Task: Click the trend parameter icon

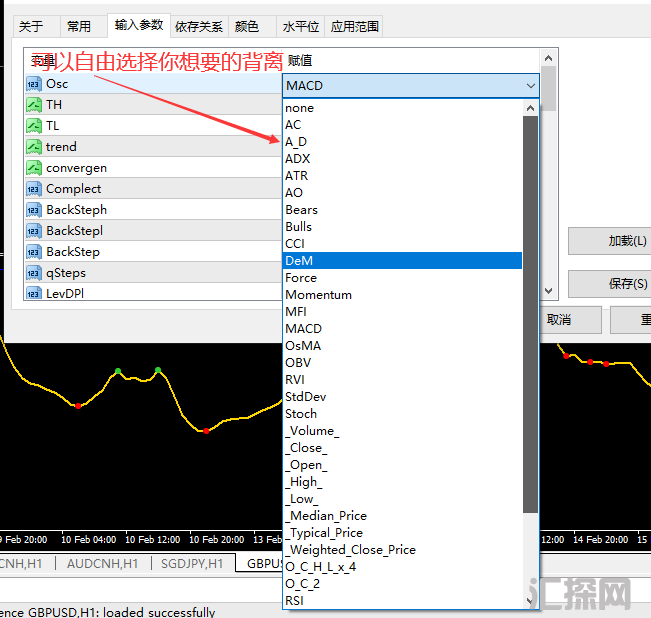Action: coord(34,147)
